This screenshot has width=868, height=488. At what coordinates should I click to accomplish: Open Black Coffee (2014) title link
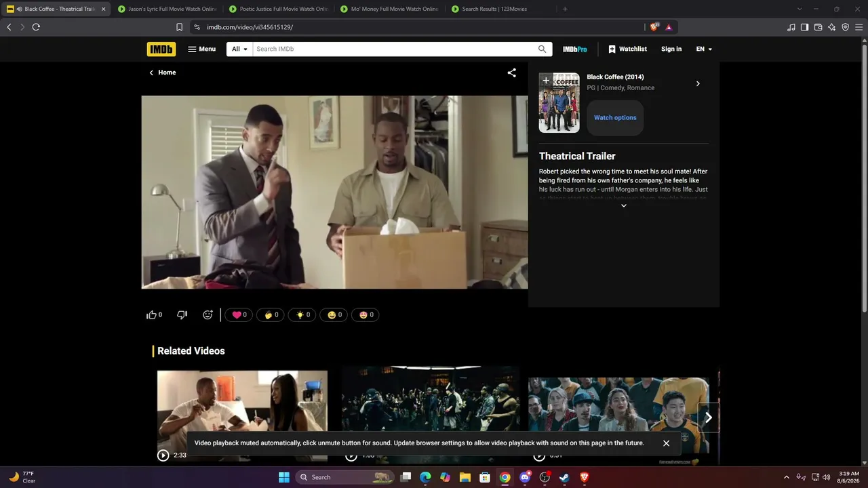pos(615,77)
